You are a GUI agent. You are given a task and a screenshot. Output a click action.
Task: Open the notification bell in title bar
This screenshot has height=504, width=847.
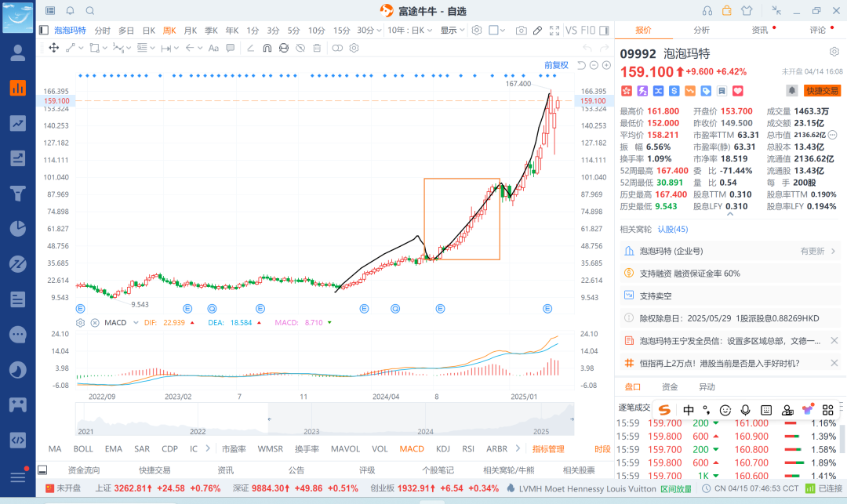(71, 11)
